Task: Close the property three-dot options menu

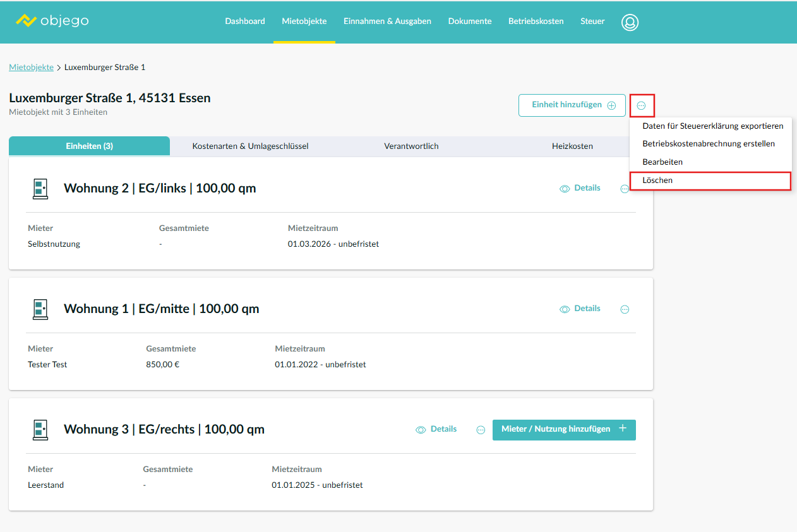Action: pos(642,106)
